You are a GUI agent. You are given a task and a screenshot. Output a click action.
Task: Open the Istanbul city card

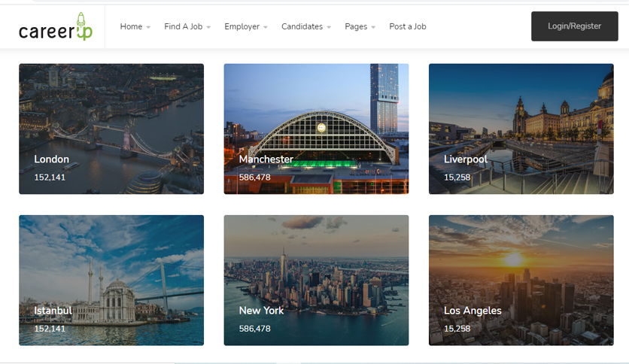pos(111,281)
